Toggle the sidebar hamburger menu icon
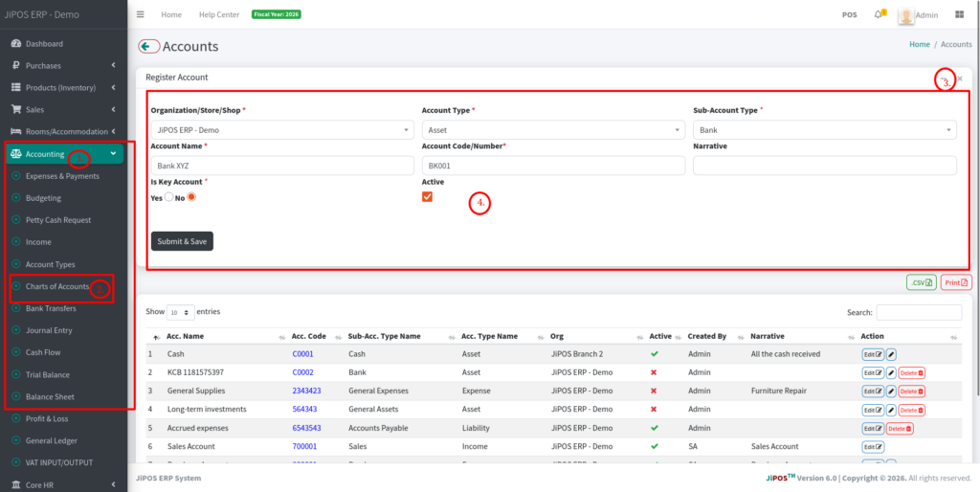 click(x=140, y=14)
